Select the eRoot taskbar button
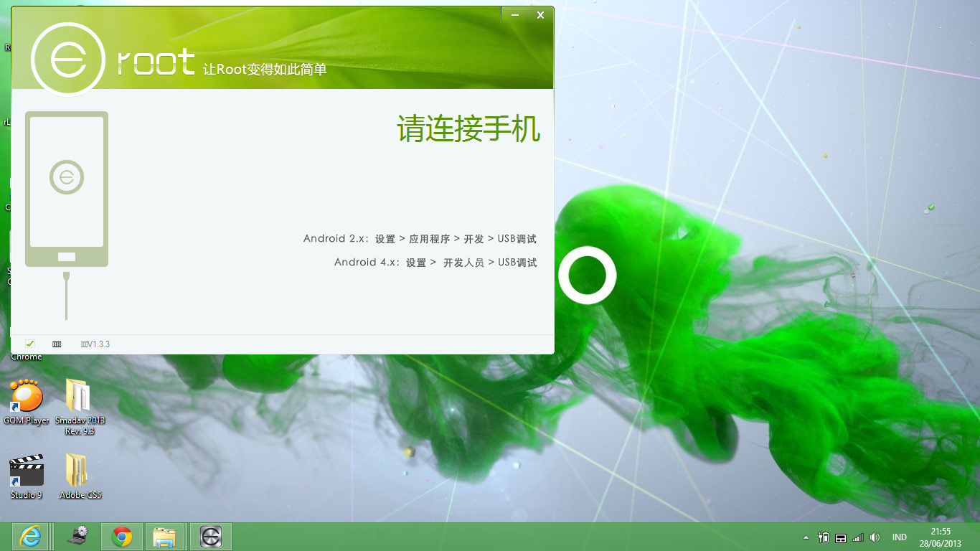Viewport: 980px width, 551px height. click(211, 537)
